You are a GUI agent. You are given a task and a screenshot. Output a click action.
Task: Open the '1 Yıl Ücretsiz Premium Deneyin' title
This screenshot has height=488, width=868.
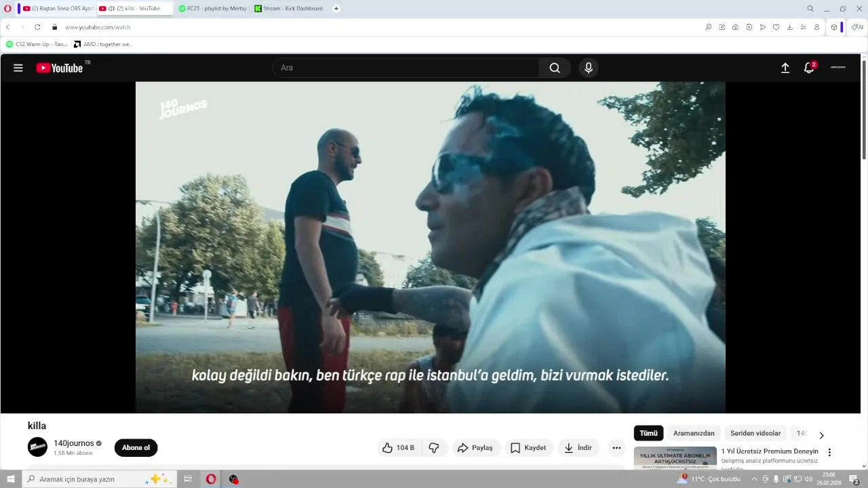(770, 451)
